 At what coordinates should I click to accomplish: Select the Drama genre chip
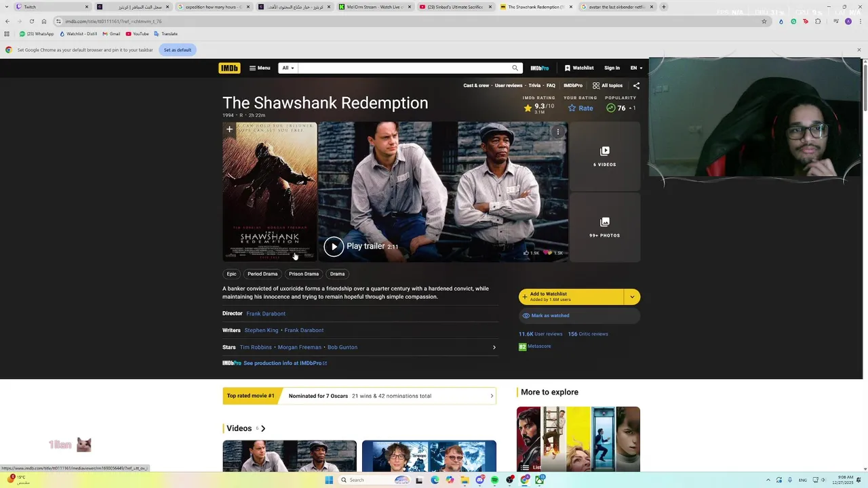coord(337,274)
